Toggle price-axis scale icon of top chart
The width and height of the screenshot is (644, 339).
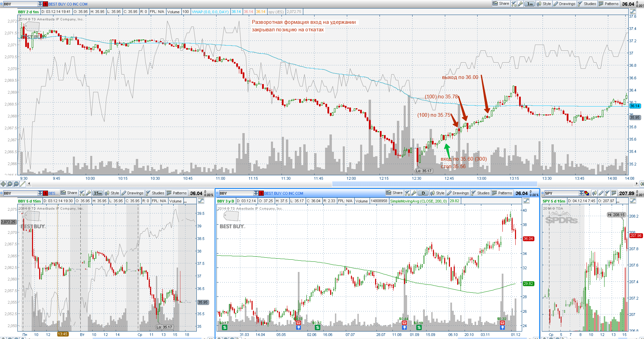pyautogui.click(x=633, y=12)
